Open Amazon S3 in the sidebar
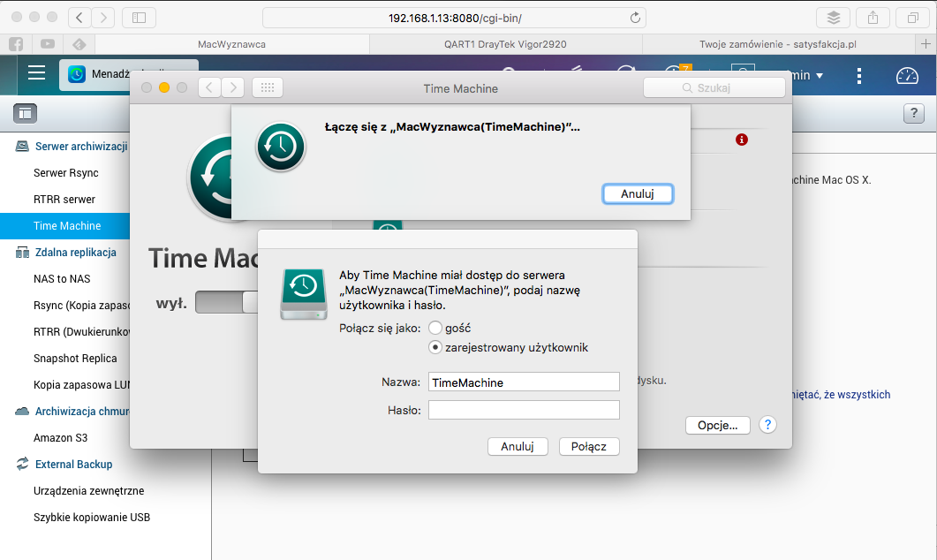The height and width of the screenshot is (560, 937). (x=60, y=437)
